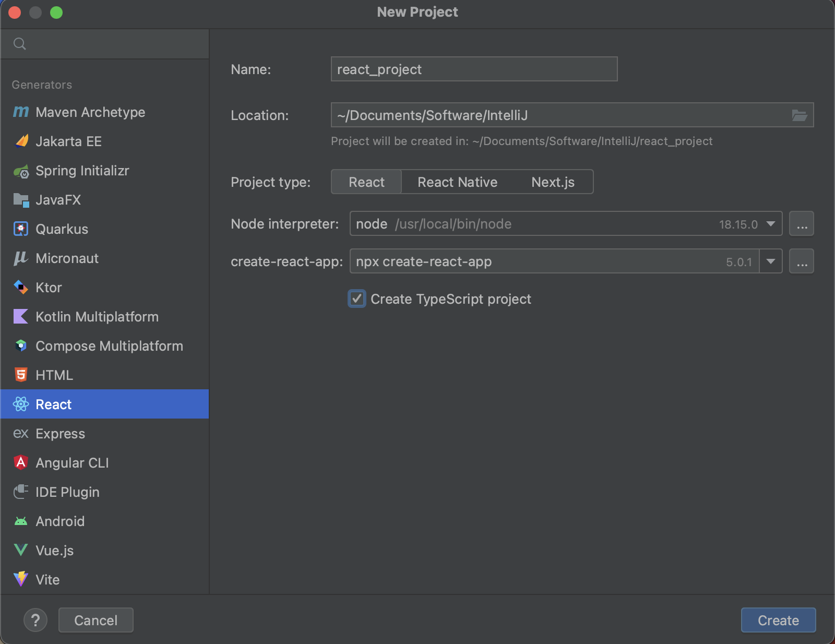
Task: Click the Ktor generator icon
Action: 21,288
